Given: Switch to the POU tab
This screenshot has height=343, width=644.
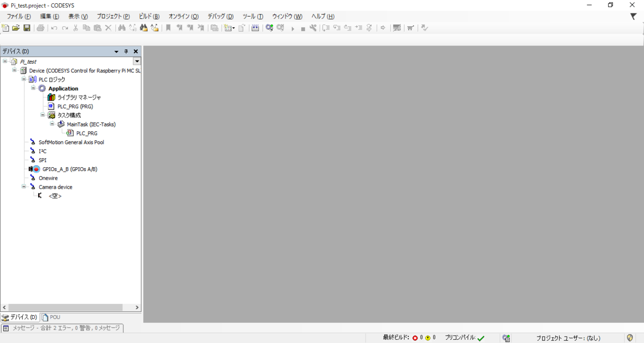Looking at the screenshot, I should (x=51, y=317).
